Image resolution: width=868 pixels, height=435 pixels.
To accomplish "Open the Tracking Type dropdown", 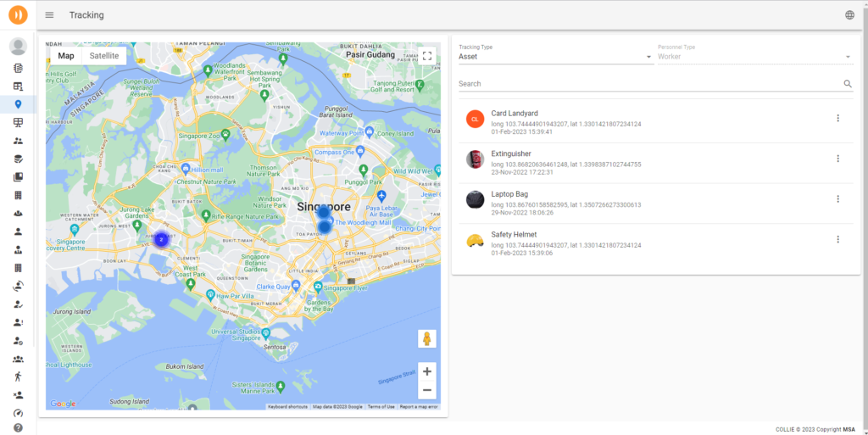I will tap(556, 56).
